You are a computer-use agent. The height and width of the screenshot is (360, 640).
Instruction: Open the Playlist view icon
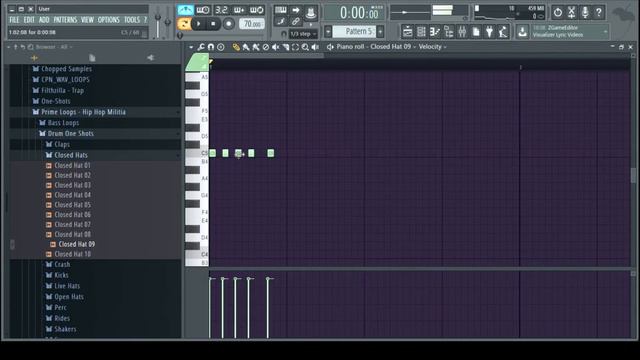407,31
